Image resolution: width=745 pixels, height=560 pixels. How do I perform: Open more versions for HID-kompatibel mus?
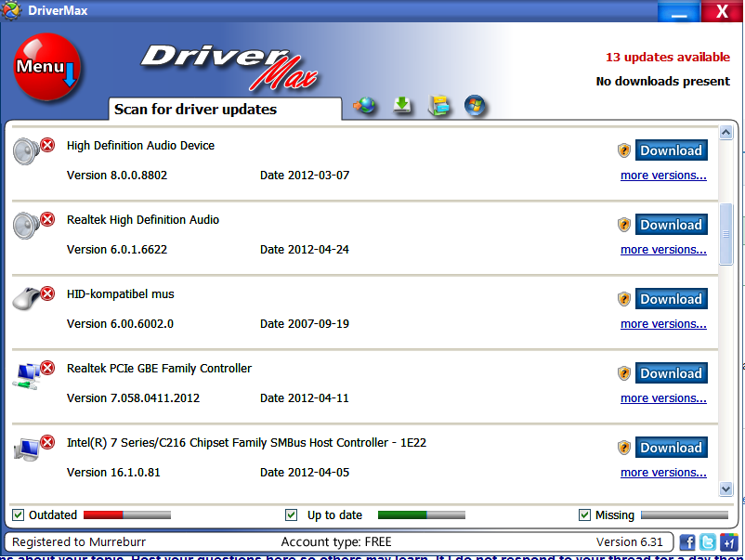tap(663, 324)
